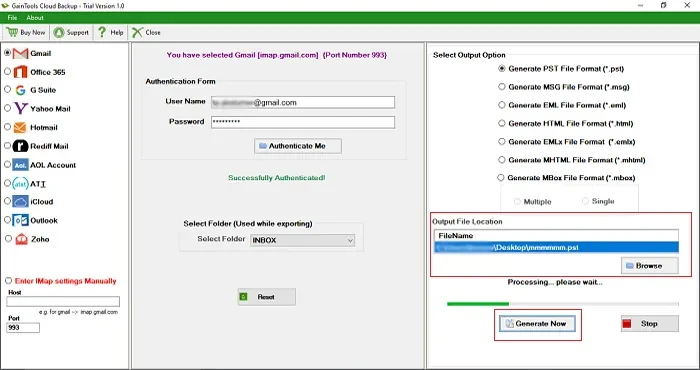The width and height of the screenshot is (700, 370).
Task: Click the Help question mark icon
Action: [102, 32]
